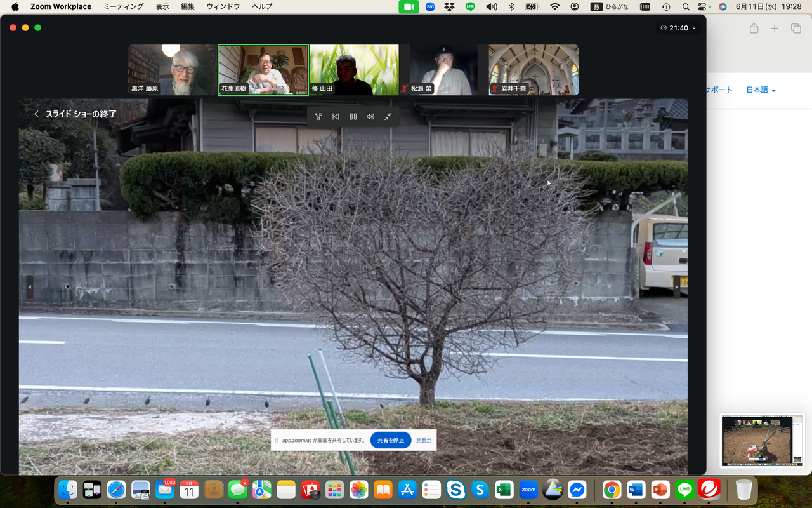Open Photos from the Dock
Image resolution: width=812 pixels, height=508 pixels.
coord(359,490)
